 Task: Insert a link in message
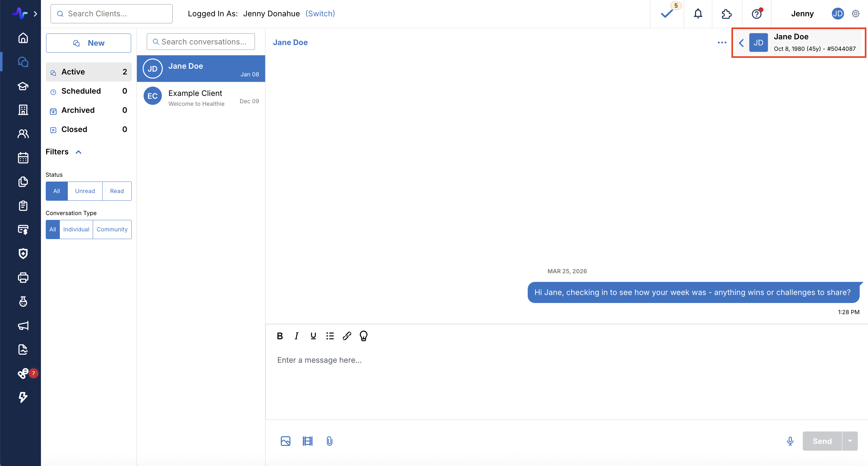347,336
